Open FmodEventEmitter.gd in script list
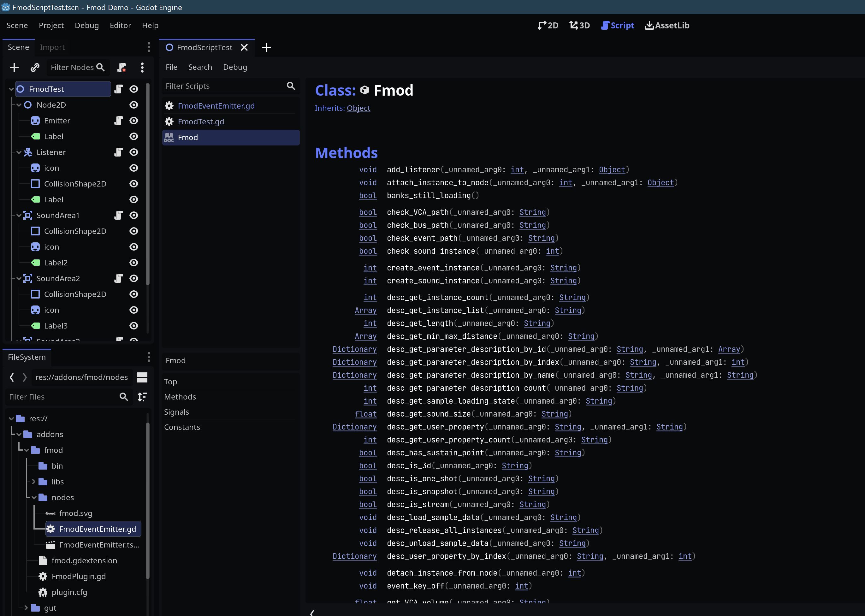 (x=231, y=106)
